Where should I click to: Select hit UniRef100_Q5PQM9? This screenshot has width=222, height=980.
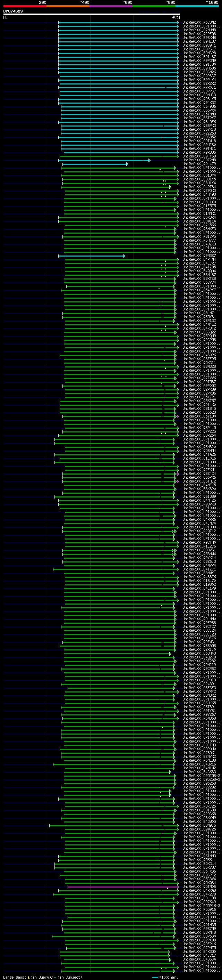[199, 336]
